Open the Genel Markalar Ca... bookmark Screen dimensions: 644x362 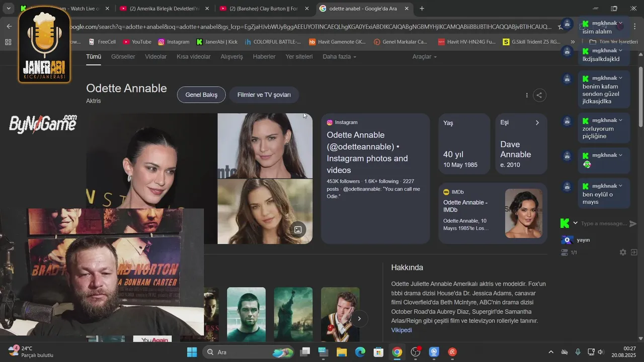point(400,42)
